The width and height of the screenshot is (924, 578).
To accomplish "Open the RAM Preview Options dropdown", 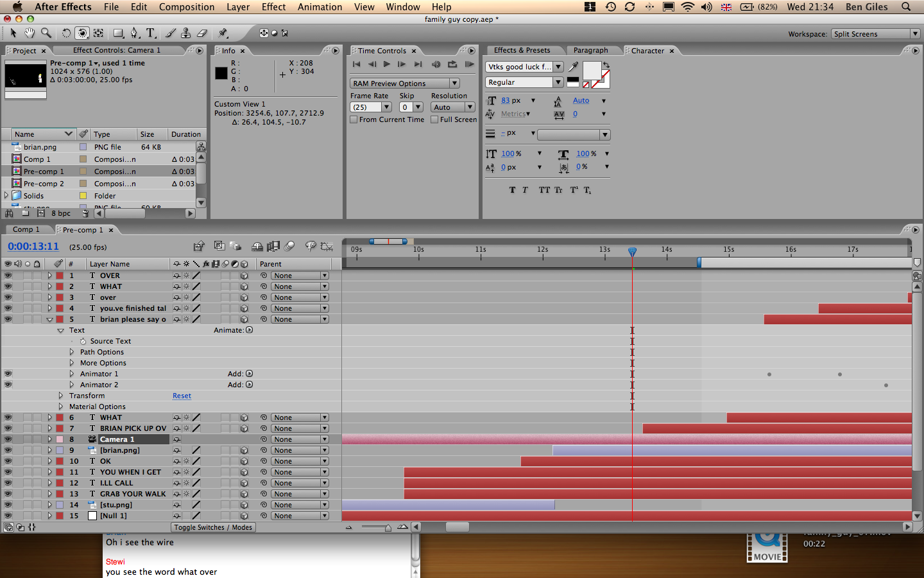I will pos(405,83).
